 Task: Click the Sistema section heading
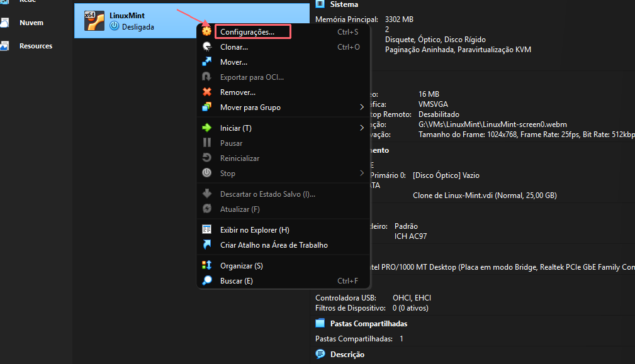coord(344,4)
